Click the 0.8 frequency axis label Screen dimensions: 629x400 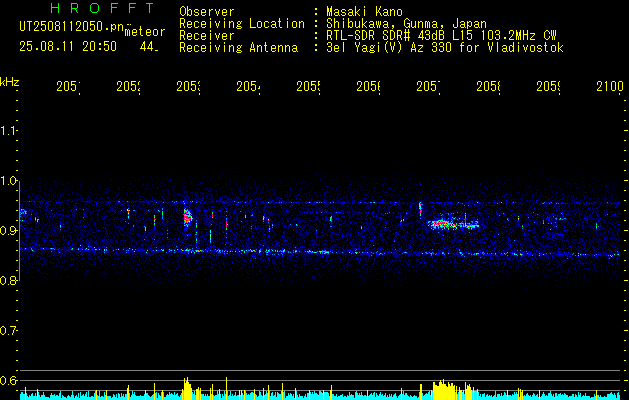(x=8, y=280)
